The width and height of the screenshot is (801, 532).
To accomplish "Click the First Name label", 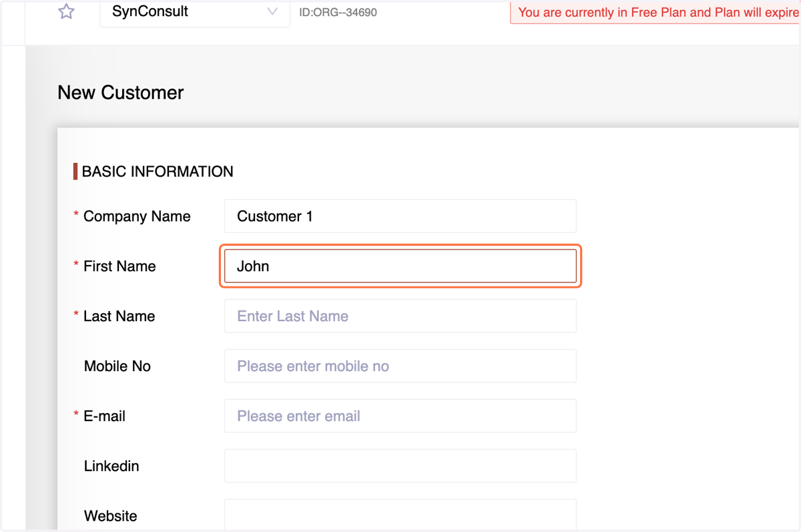I will click(x=119, y=266).
